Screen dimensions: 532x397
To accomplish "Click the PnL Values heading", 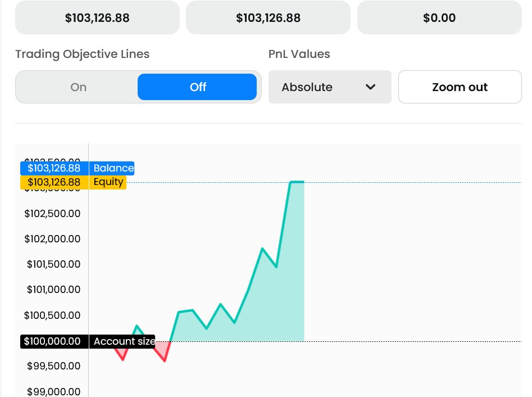I will 299,54.
